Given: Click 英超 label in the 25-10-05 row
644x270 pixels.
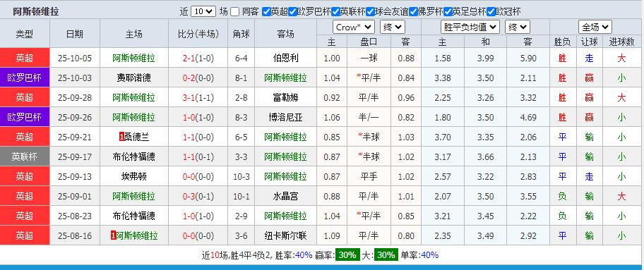Looking at the screenshot, I should point(25,59).
